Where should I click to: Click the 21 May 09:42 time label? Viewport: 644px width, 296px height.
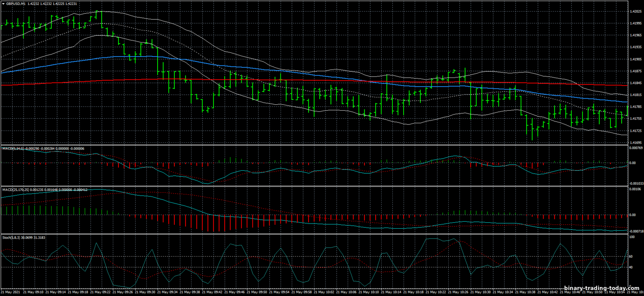tap(212, 291)
